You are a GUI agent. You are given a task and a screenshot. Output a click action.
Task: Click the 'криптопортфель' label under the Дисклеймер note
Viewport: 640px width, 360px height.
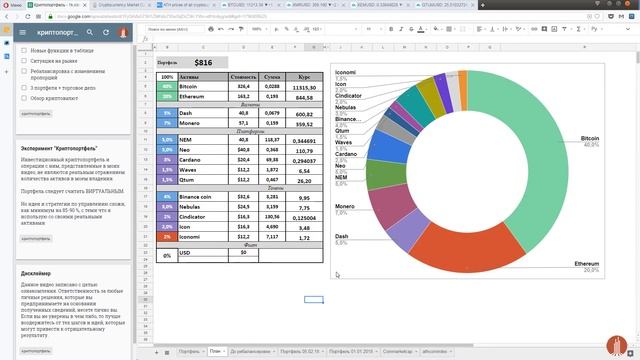pos(36,351)
